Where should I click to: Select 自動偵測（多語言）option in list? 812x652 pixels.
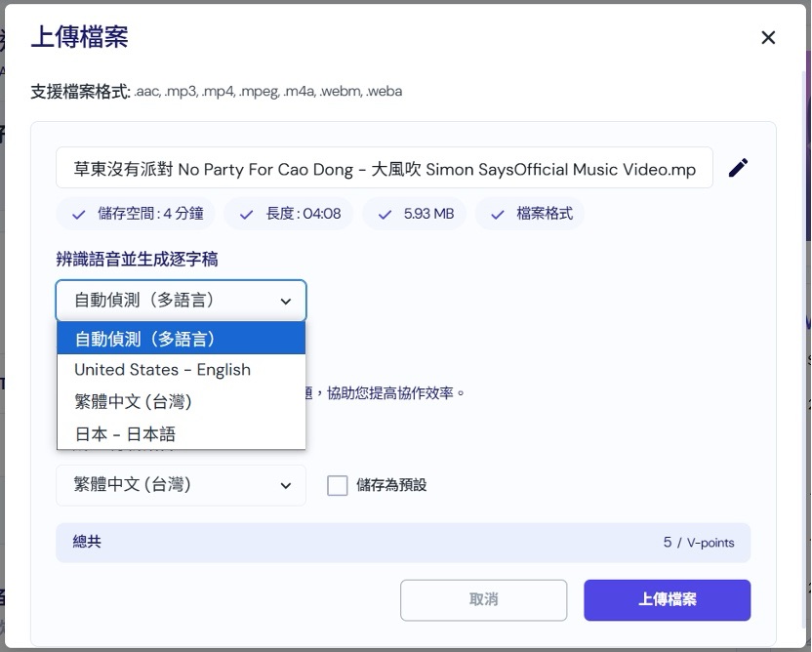point(181,339)
